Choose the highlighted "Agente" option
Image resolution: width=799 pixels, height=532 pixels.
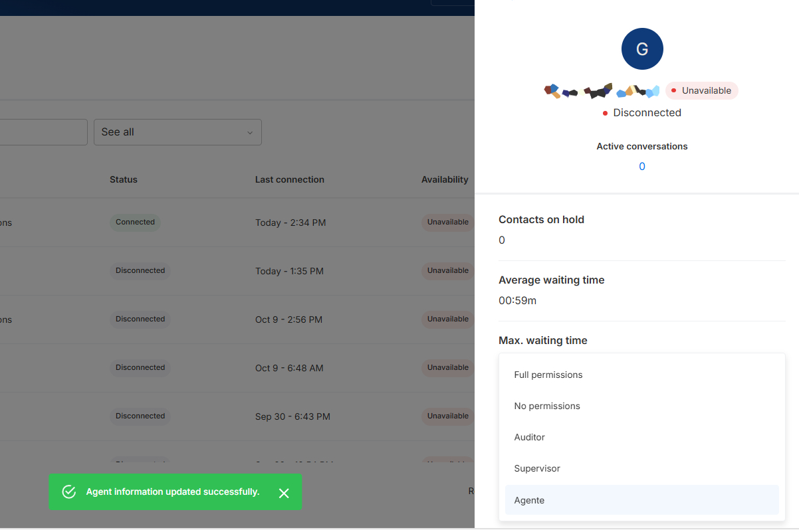pos(642,500)
